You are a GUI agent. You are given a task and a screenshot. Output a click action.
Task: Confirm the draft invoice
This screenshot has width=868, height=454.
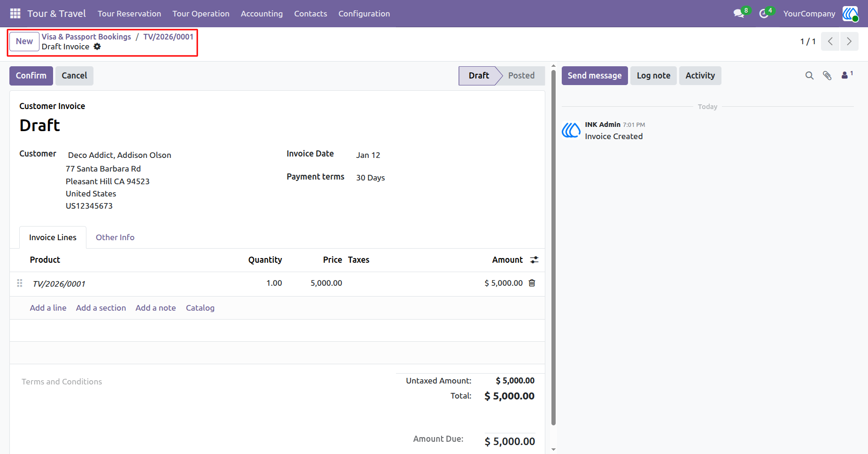[x=31, y=76]
